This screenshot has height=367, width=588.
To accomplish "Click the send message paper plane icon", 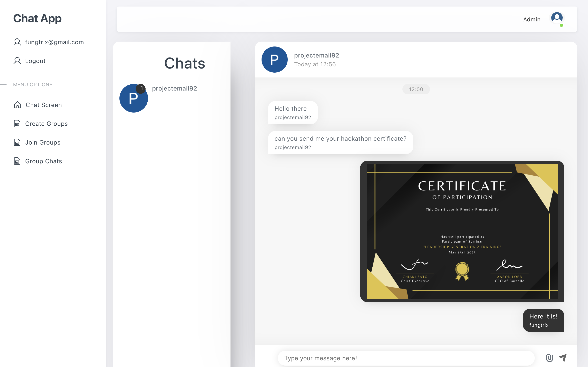I will coord(562,358).
